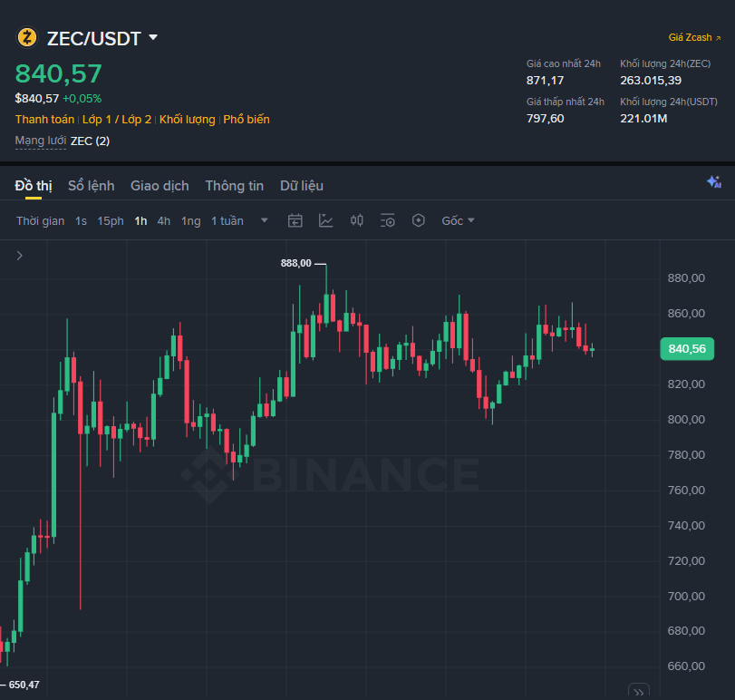Switch to the Sổ lệnh tab
The height and width of the screenshot is (700, 735).
[x=91, y=186]
